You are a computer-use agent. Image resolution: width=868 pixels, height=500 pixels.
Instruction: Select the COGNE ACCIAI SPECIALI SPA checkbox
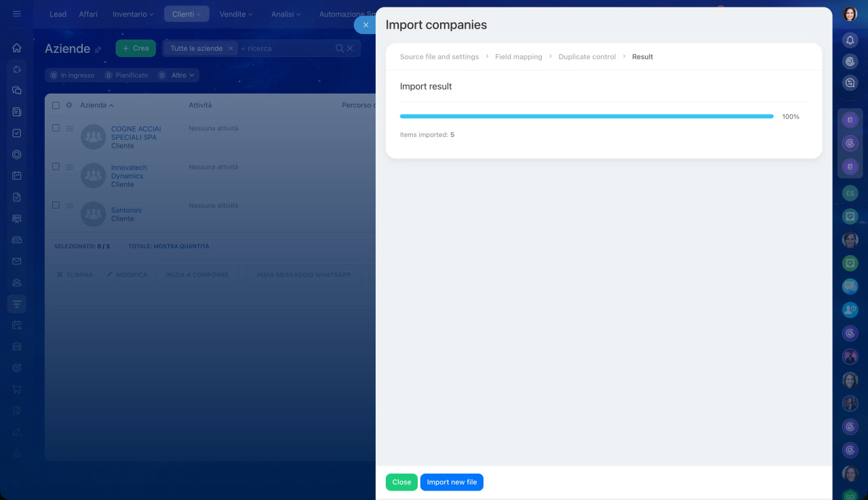coord(56,128)
